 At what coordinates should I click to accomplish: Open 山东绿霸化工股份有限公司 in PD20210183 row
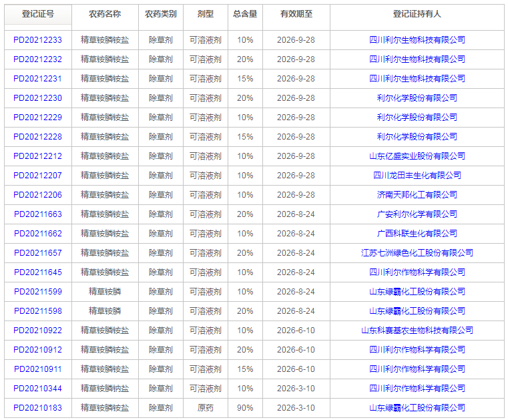pos(417,408)
